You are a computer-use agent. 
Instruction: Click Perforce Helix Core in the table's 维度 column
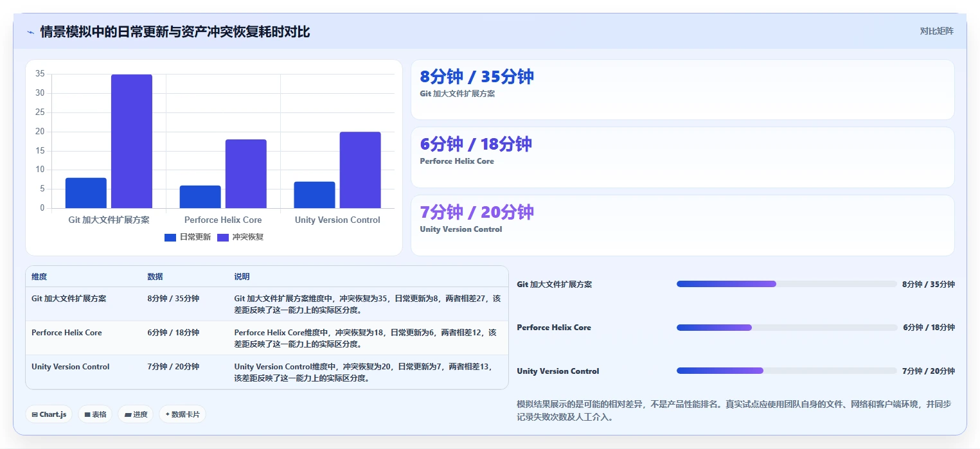click(67, 333)
